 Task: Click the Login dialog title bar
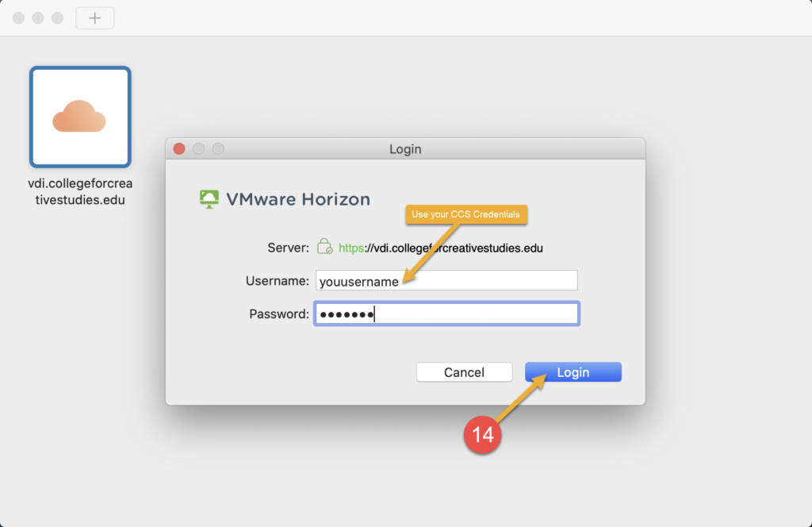pyautogui.click(x=405, y=149)
